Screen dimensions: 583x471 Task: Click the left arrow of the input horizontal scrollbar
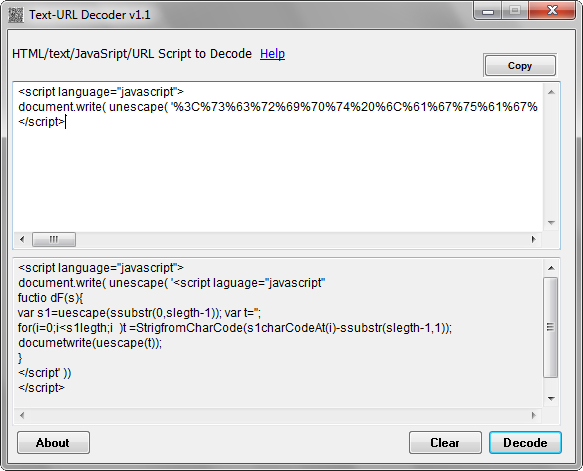tap(22, 239)
